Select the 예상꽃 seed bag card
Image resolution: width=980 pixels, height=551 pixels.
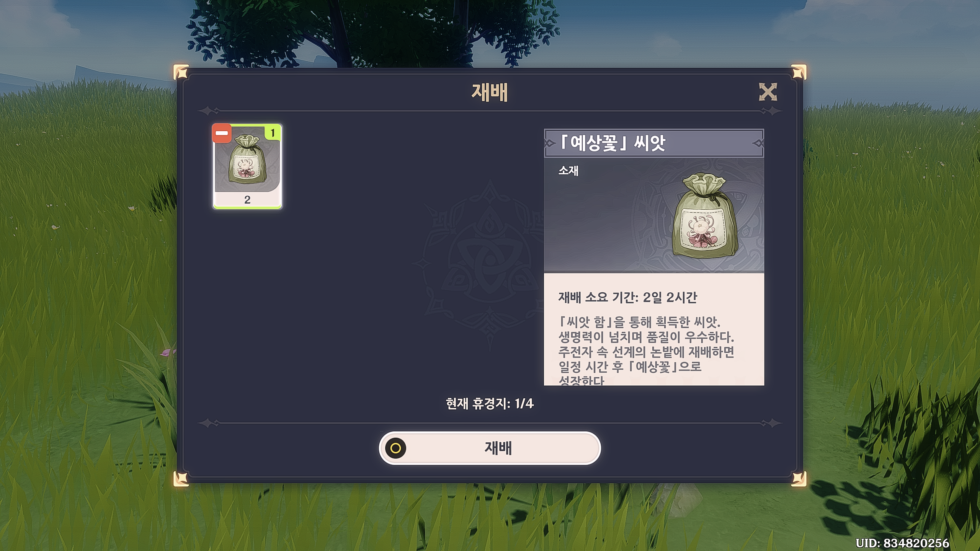tap(247, 166)
